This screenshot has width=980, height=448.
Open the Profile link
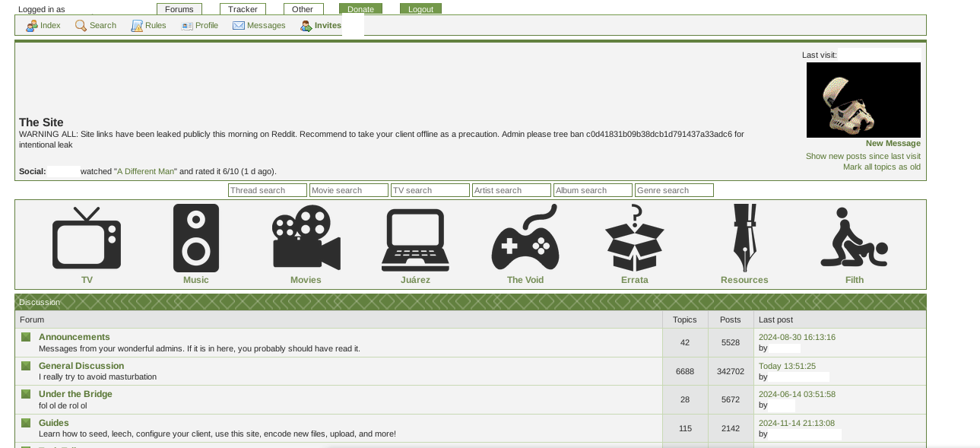click(x=207, y=26)
